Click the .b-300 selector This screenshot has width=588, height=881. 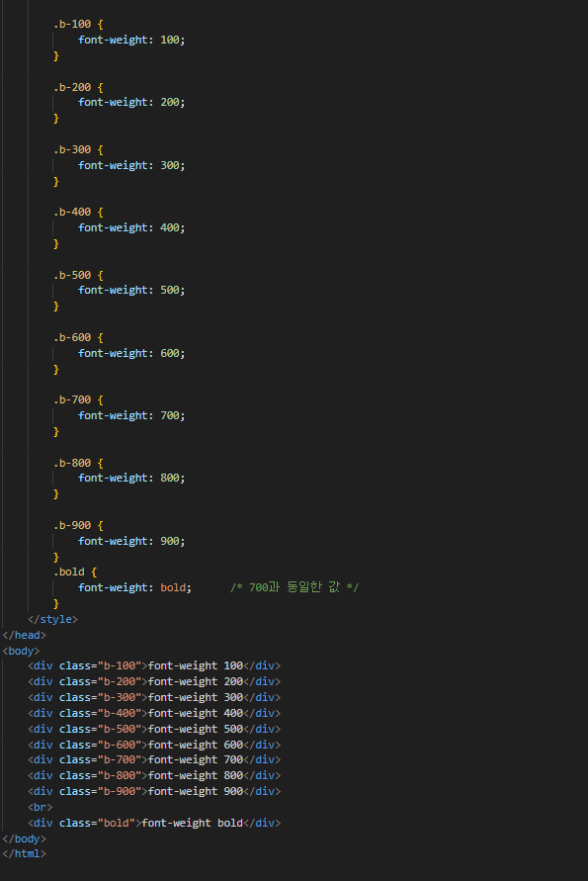[x=72, y=149]
